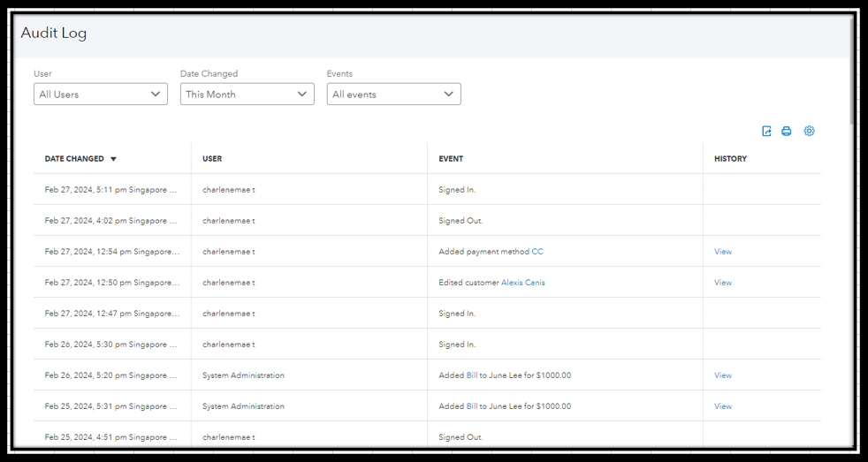
Task: Open the Events dropdown showing All events
Action: (x=393, y=94)
